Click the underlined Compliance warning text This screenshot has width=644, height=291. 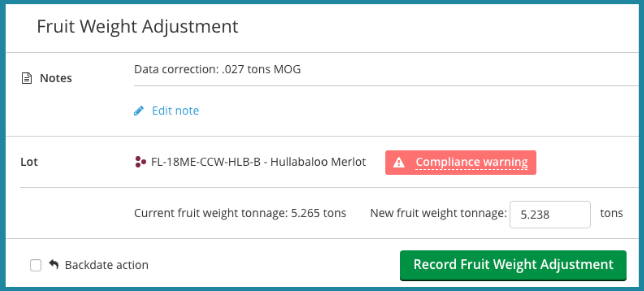click(x=472, y=162)
